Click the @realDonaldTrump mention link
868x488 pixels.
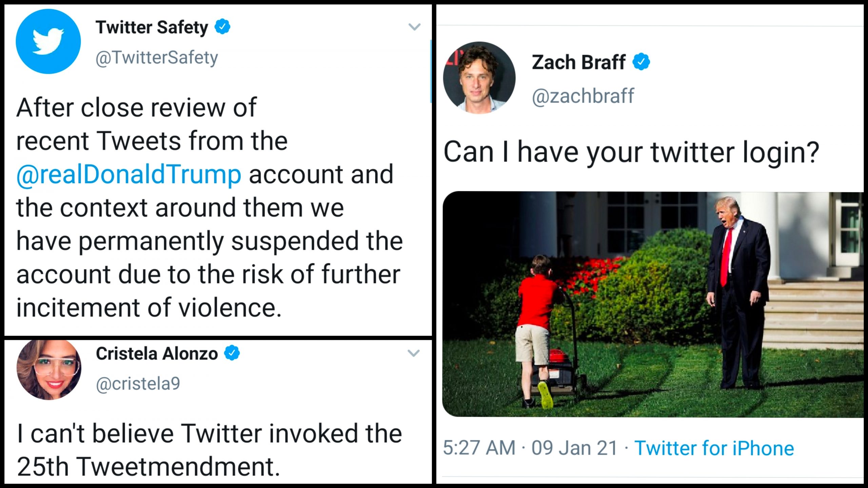point(129,174)
